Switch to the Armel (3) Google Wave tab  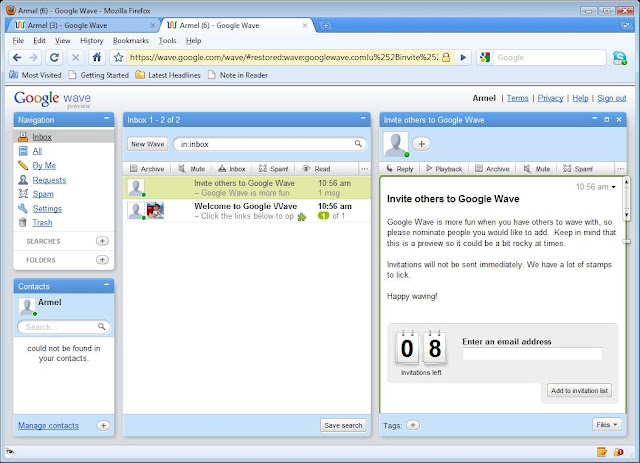coord(84,25)
